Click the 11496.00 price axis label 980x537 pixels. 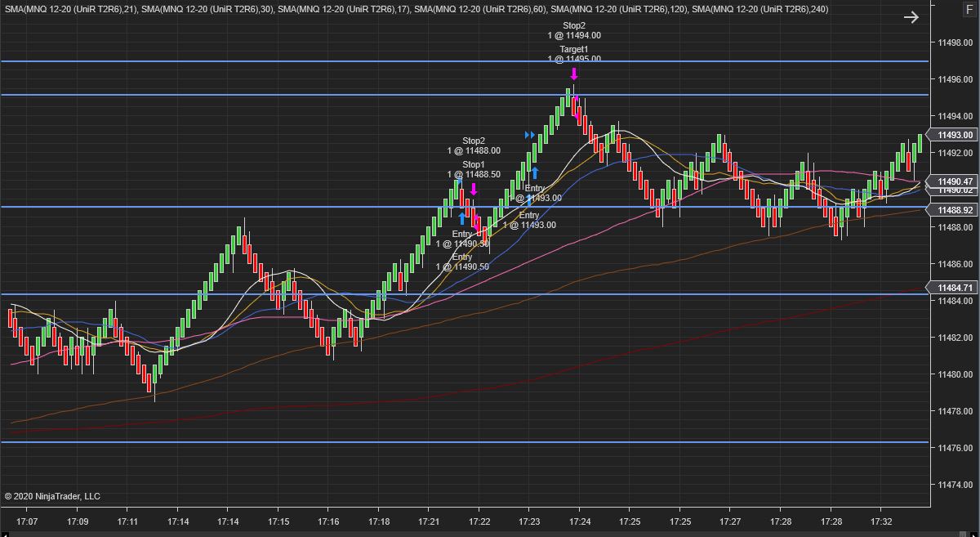[x=955, y=79]
